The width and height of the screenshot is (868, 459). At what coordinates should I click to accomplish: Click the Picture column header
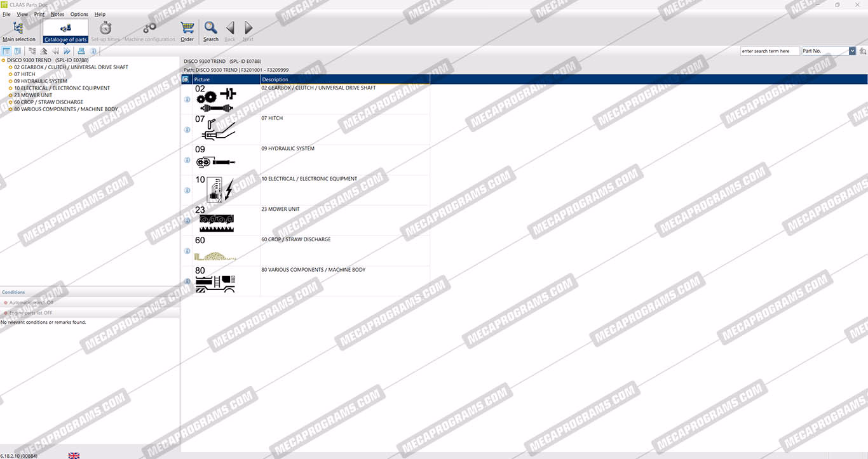[x=227, y=79]
